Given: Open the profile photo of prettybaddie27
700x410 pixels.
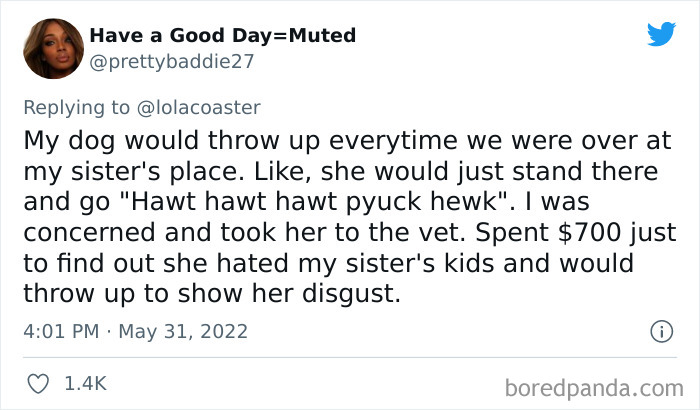Looking at the screenshot, I should [52, 47].
